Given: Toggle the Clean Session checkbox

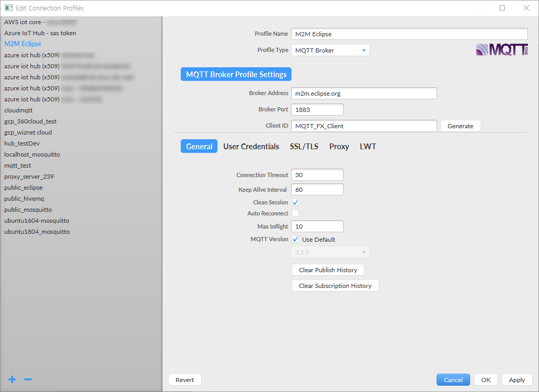Looking at the screenshot, I should click(295, 202).
